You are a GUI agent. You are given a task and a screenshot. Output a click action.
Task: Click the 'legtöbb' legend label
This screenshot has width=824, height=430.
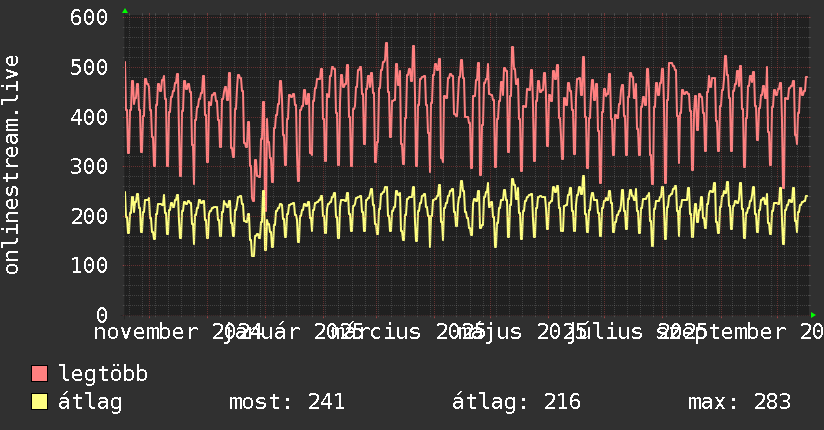click(103, 374)
